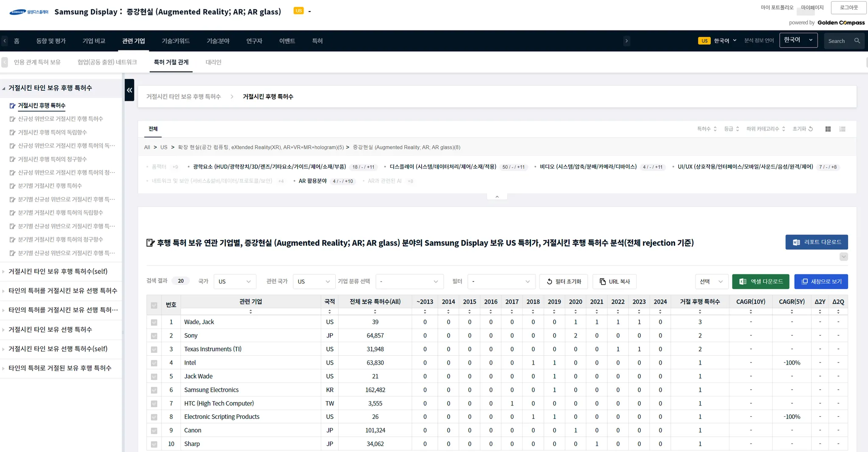Open the 기업 분류 선택 dropdown
Image resolution: width=868 pixels, height=452 pixels.
[x=409, y=282]
